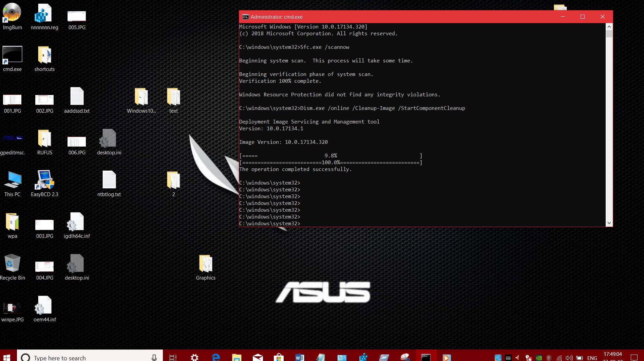Click the cmd window scrollbar thumb
644x361 pixels.
pos(609,34)
